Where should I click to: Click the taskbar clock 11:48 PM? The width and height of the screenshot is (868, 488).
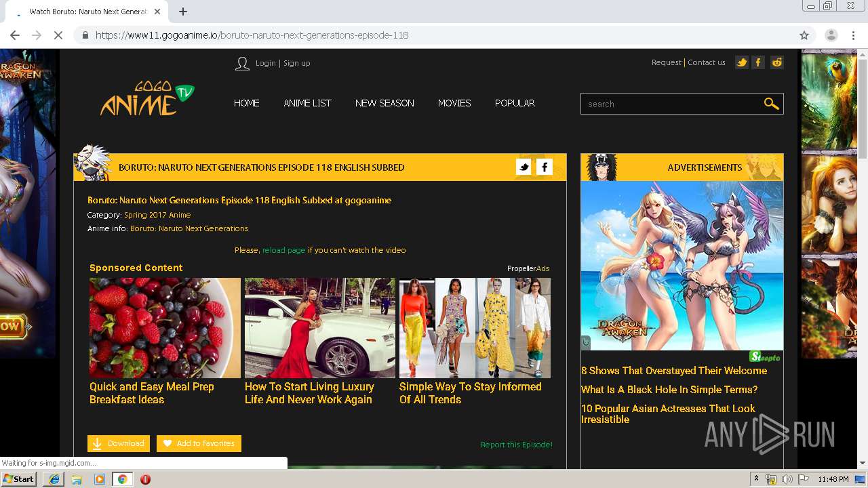coord(833,479)
